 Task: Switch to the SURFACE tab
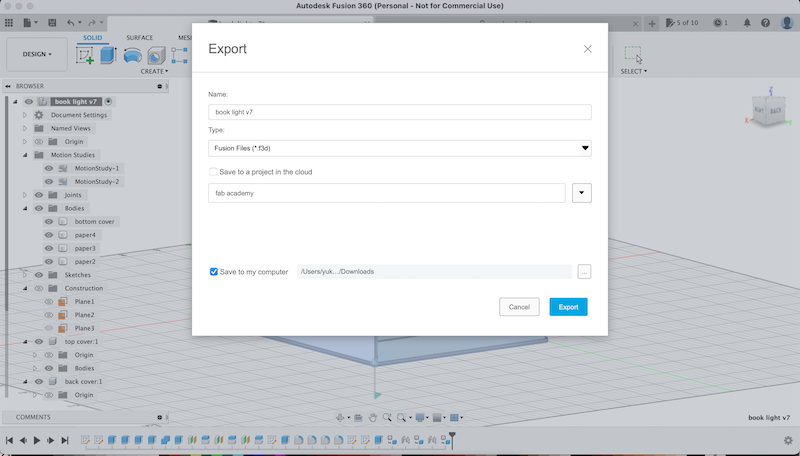pyautogui.click(x=139, y=38)
